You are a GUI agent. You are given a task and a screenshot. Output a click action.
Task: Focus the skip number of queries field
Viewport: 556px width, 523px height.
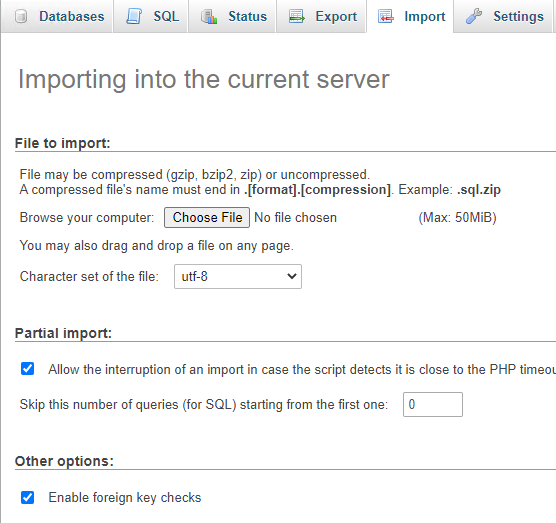click(433, 404)
